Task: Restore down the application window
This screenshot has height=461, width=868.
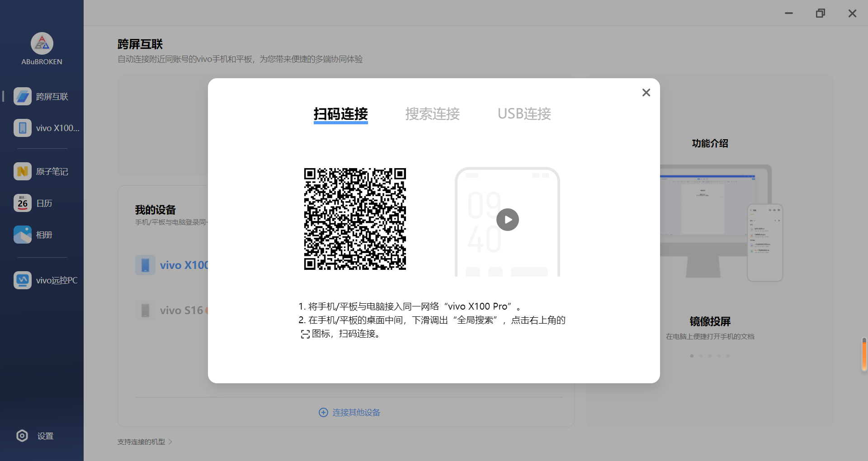Action: click(821, 13)
